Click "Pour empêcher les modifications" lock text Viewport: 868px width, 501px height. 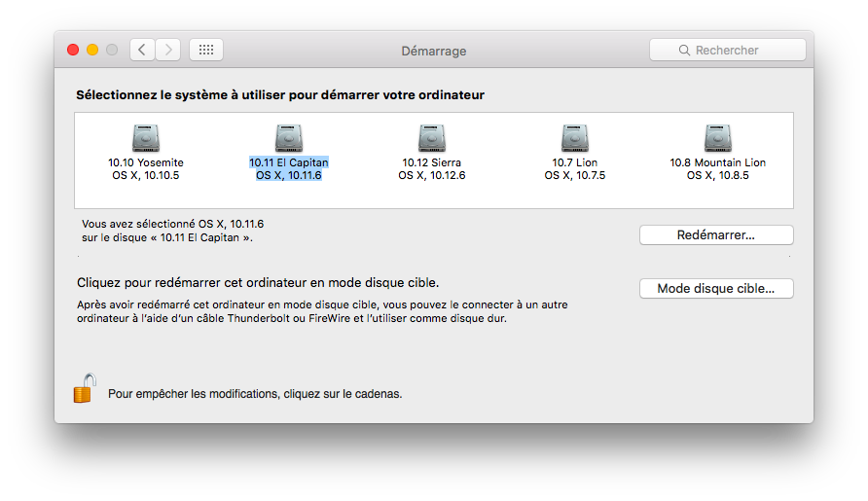tap(255, 394)
